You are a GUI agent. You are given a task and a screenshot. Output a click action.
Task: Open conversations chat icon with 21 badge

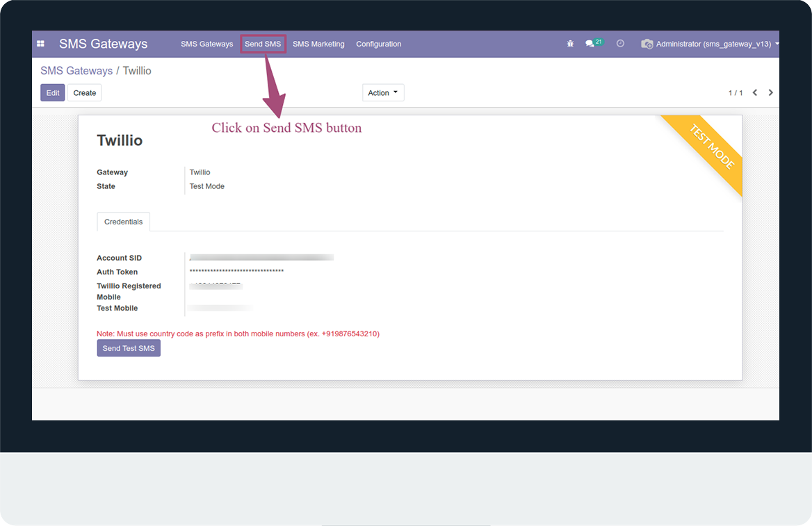(x=594, y=43)
